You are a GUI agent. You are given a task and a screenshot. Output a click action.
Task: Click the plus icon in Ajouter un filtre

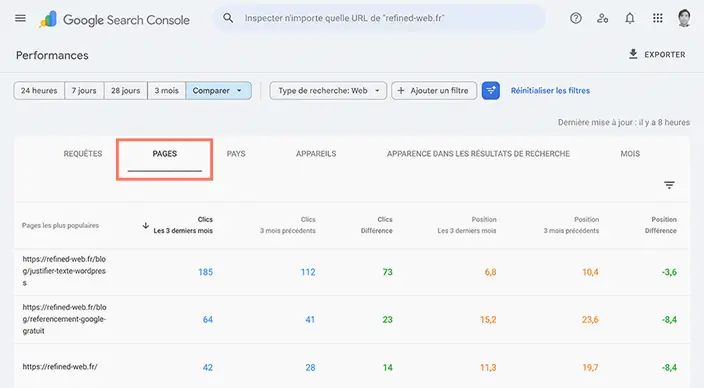401,90
